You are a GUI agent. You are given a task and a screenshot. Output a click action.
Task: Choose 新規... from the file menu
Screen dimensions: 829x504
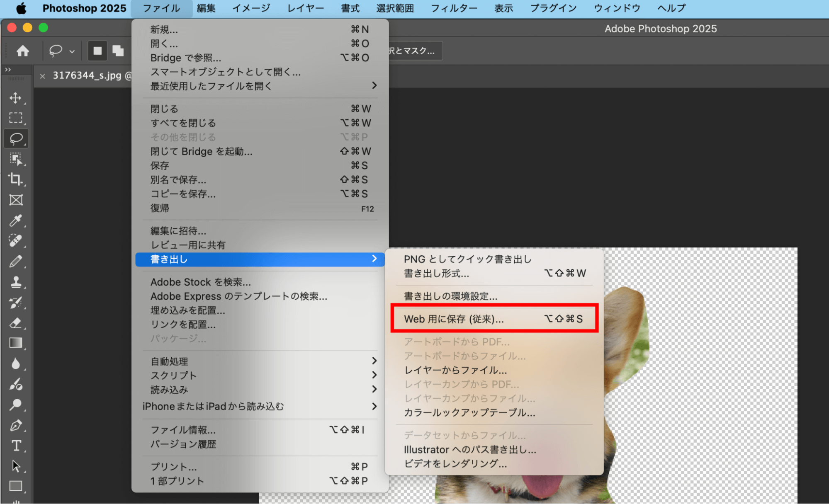tap(260, 29)
